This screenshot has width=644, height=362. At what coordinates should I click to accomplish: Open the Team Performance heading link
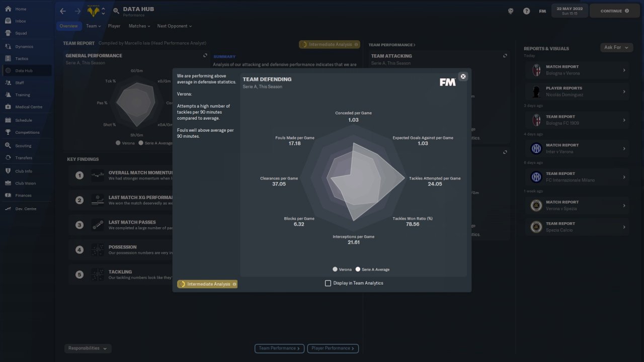point(392,45)
